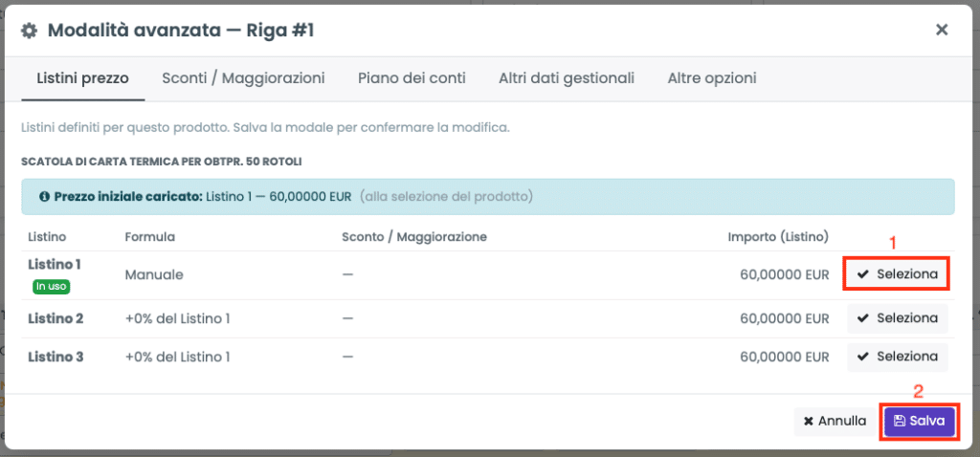Click the 'Importo (Listino)' column header
The height and width of the screenshot is (457, 980).
coord(779,237)
